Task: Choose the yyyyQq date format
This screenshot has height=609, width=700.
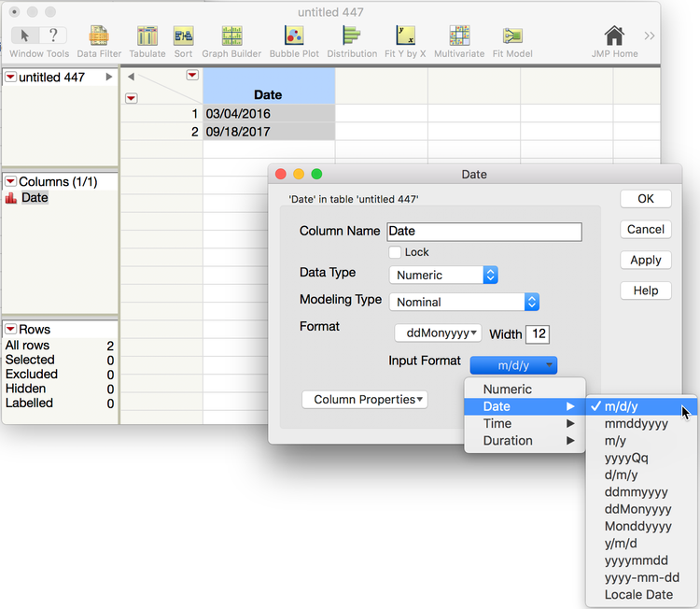Action: [641, 458]
